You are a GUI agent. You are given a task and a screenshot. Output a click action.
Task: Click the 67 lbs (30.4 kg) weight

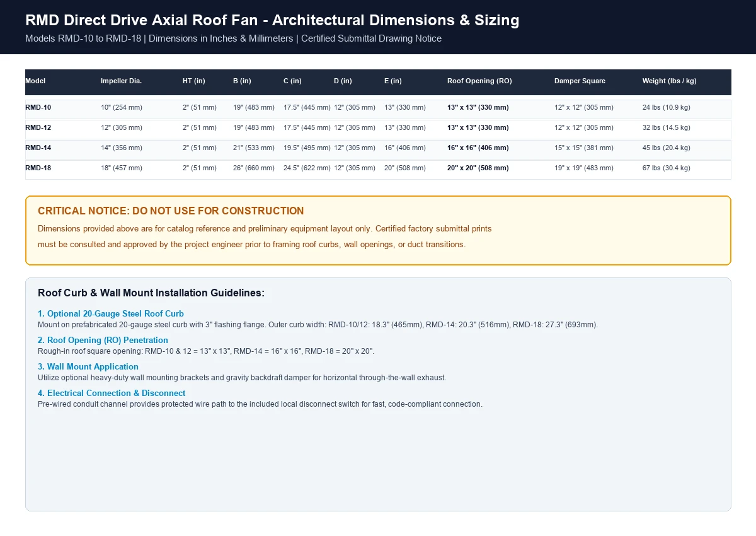(x=667, y=168)
